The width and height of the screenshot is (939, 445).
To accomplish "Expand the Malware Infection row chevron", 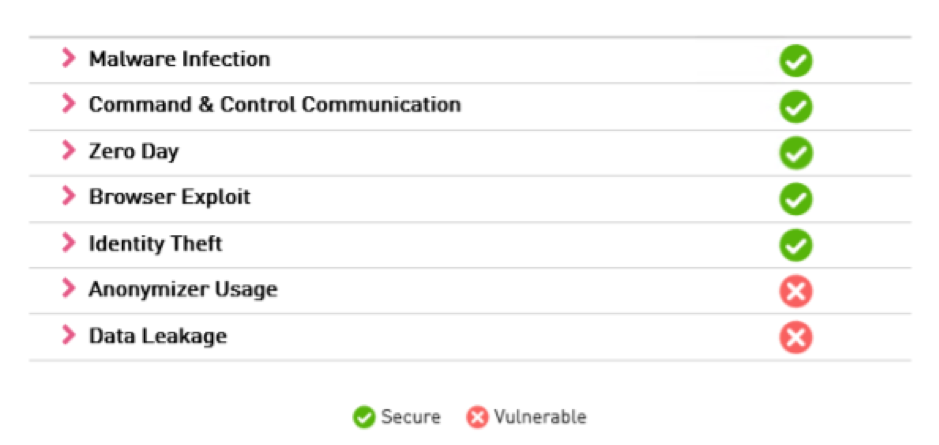I will pos(69,58).
